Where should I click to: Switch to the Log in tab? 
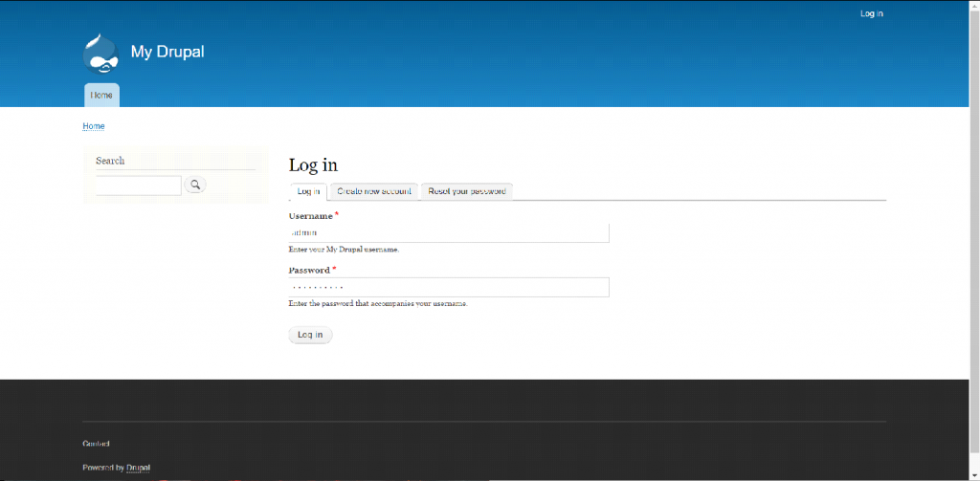point(308,191)
